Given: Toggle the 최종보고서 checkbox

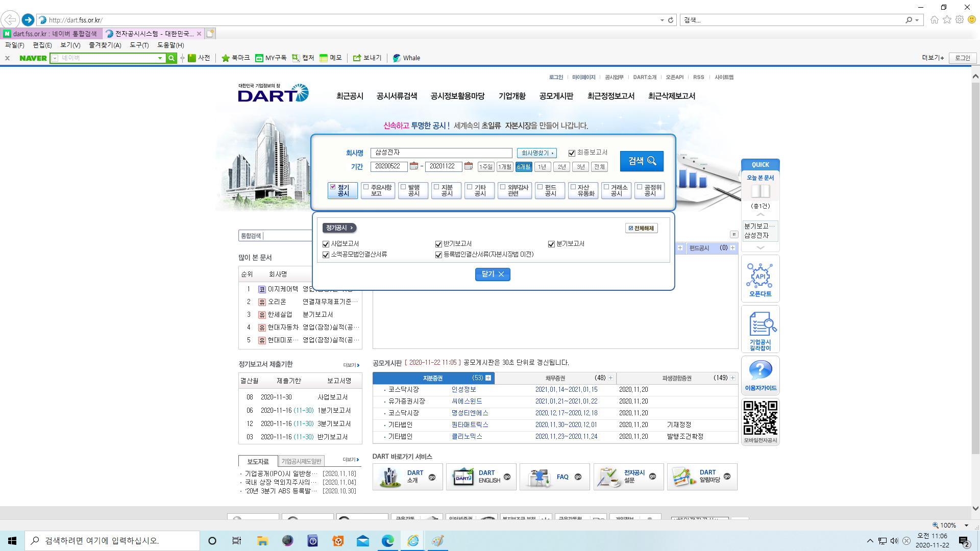Looking at the screenshot, I should [572, 153].
